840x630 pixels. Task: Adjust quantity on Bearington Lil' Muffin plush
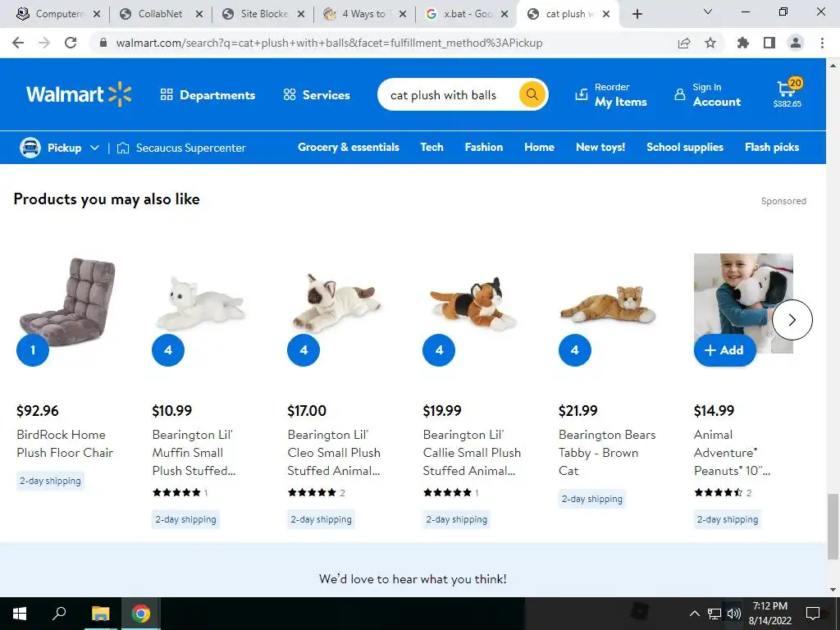point(168,349)
